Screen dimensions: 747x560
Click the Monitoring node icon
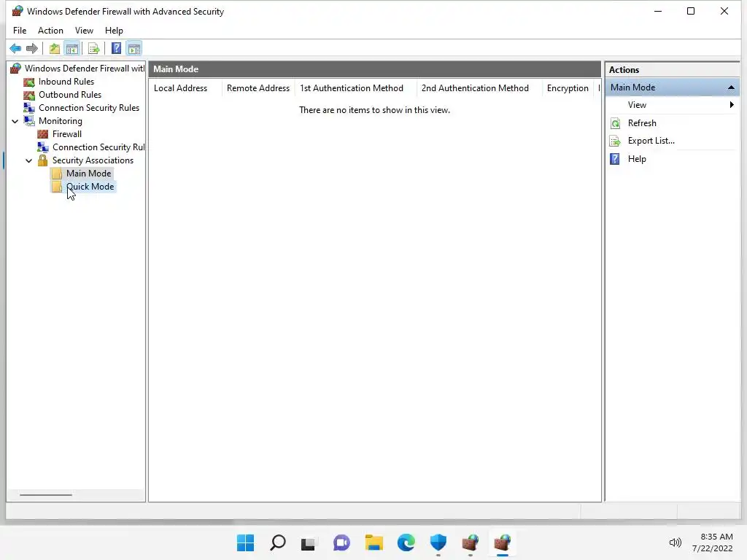29,121
